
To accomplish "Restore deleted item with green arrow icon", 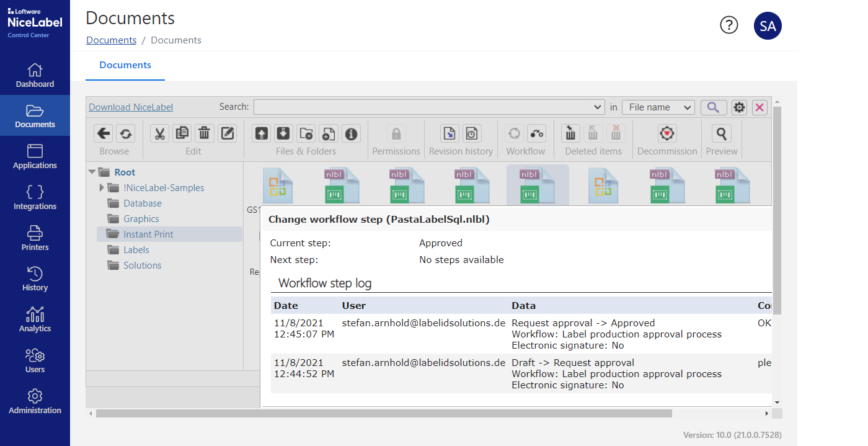I will click(593, 133).
